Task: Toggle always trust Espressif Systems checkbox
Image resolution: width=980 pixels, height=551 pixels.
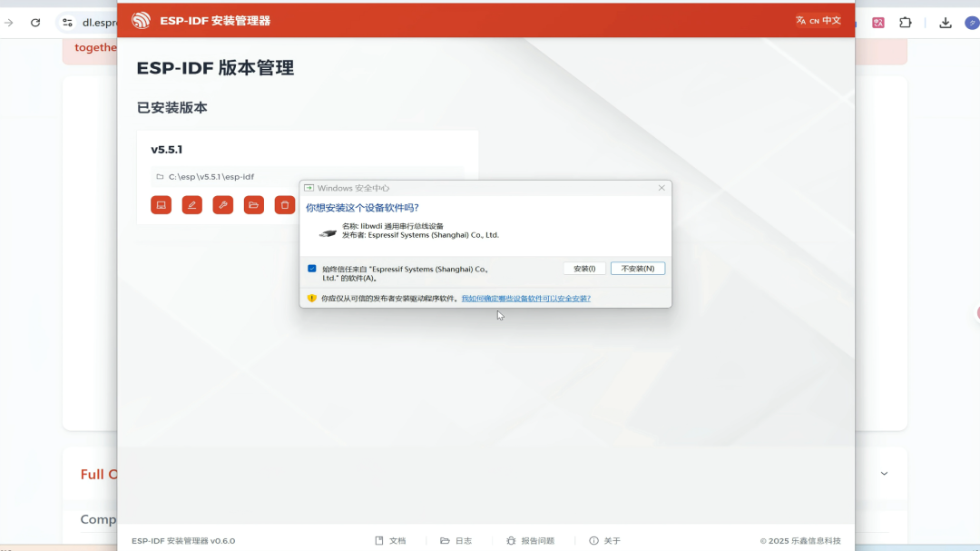Action: [x=312, y=269]
